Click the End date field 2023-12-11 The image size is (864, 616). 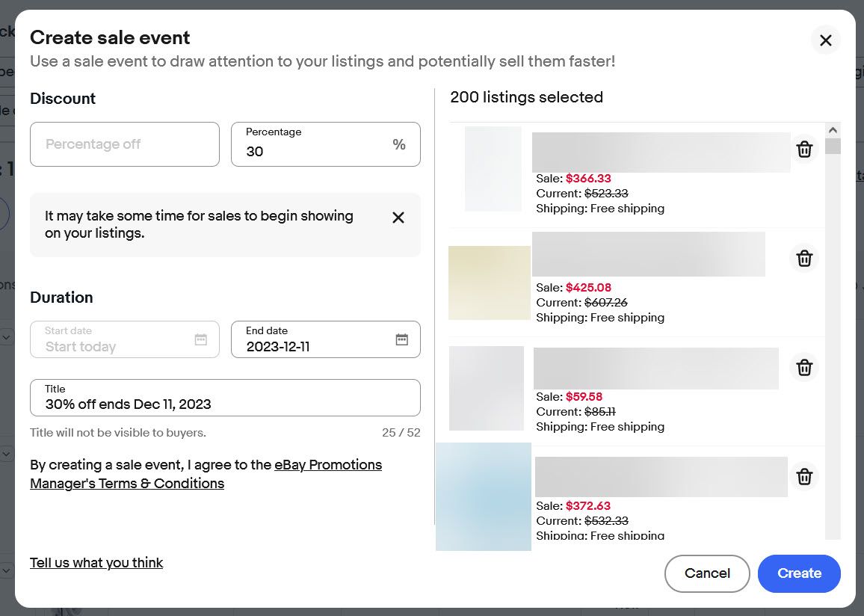point(326,339)
